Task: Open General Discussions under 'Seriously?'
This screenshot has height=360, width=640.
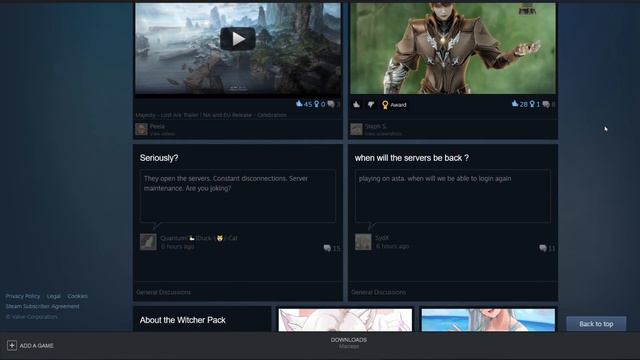Action: 163,292
